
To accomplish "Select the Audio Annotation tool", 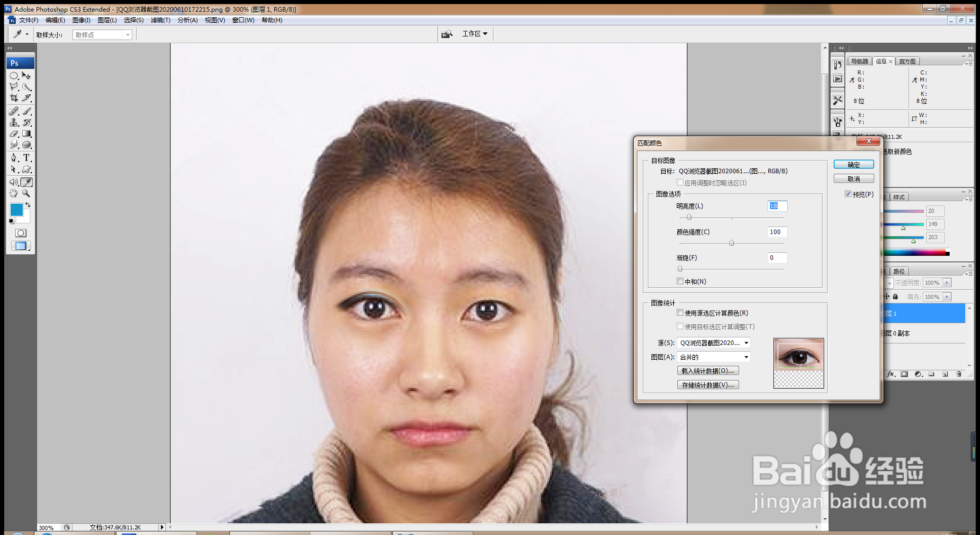I will point(14,182).
